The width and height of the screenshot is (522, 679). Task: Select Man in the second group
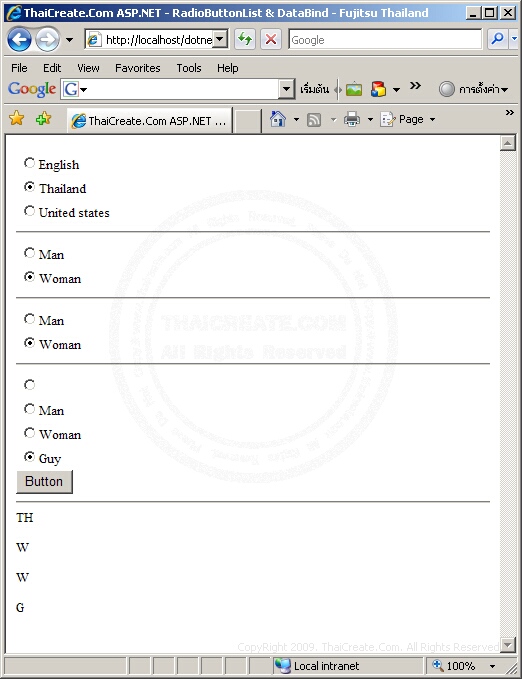29,252
